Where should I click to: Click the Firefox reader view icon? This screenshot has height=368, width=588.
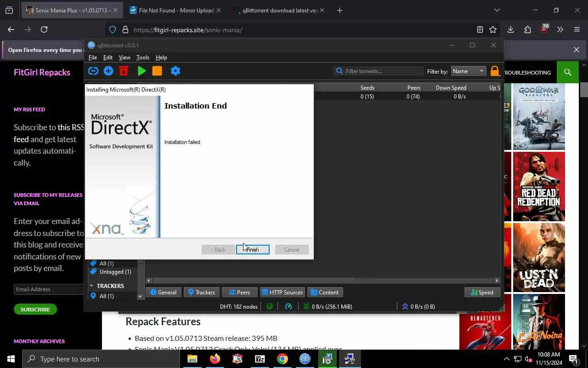480,29
